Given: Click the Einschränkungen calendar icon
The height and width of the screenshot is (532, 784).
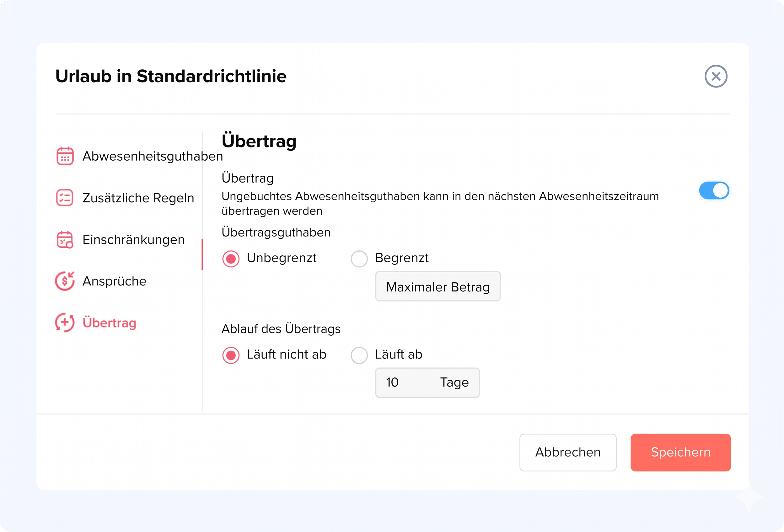Looking at the screenshot, I should (65, 240).
